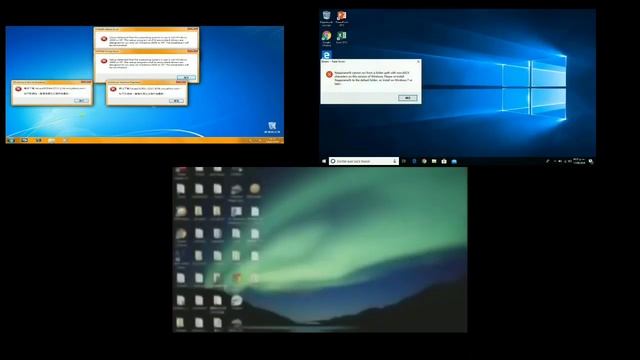Open Google Chrome shortcut on Windows 10 desktop
The height and width of the screenshot is (360, 640).
[327, 38]
